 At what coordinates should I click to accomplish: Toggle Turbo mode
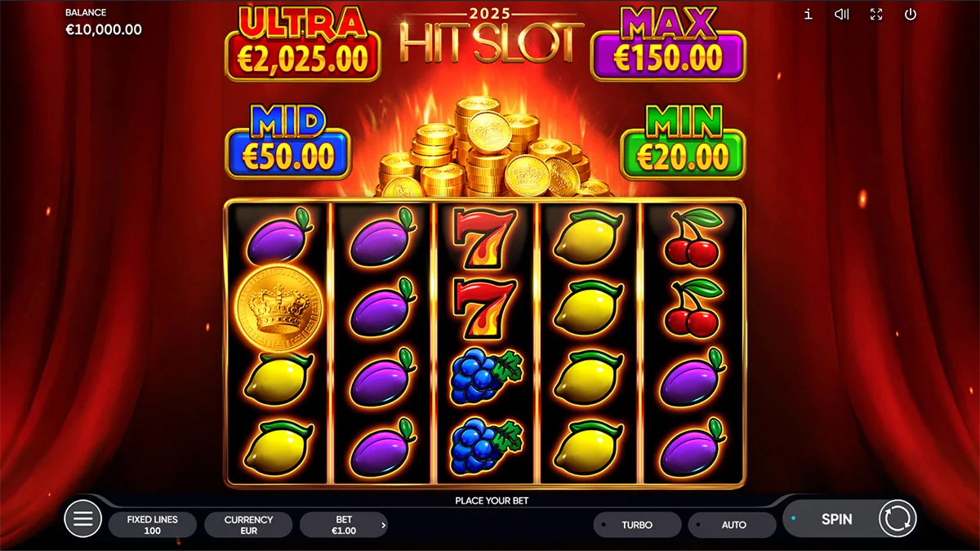click(x=637, y=525)
